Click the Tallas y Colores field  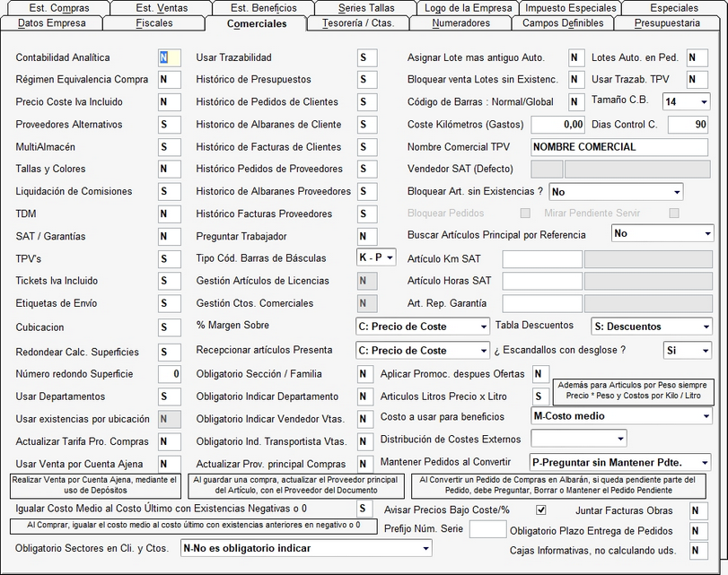click(170, 169)
